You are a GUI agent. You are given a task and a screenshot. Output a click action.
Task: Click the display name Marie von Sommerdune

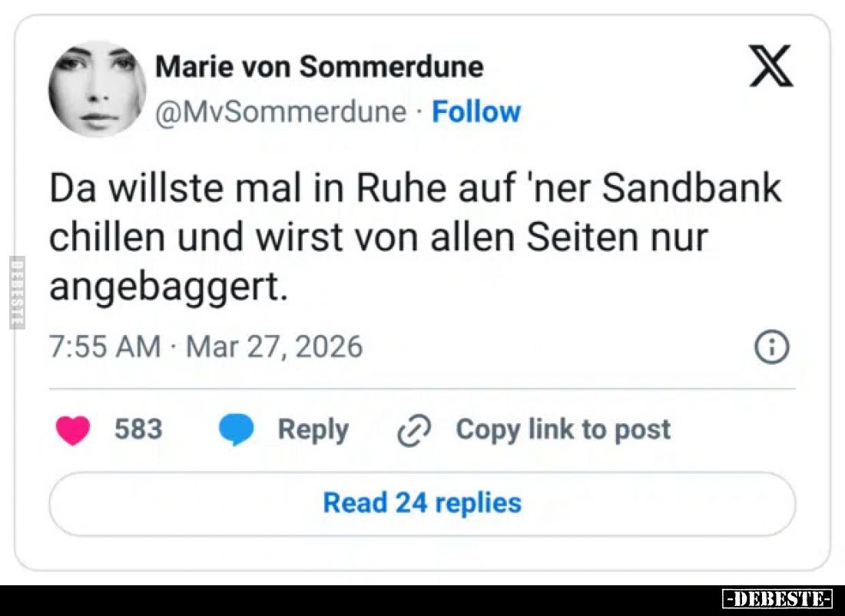(320, 66)
